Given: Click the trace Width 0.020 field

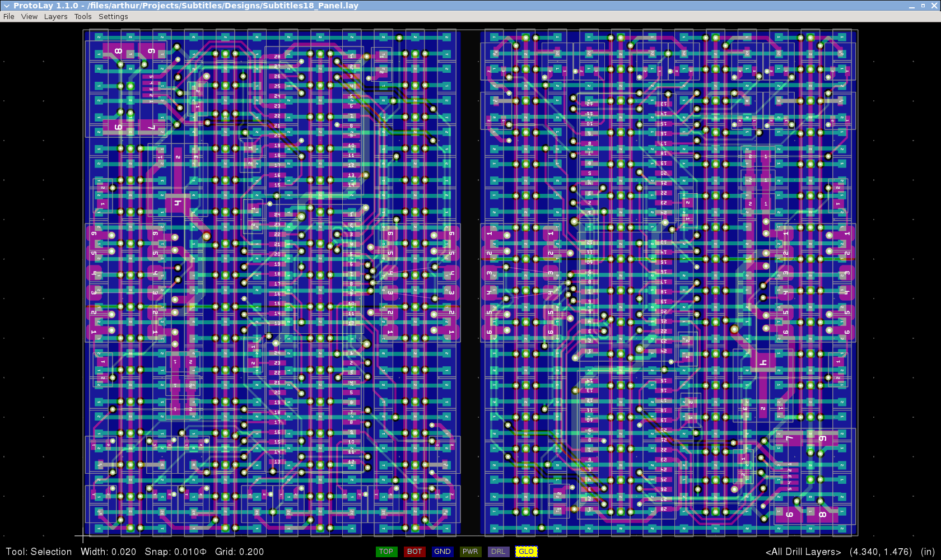Looking at the screenshot, I should pyautogui.click(x=108, y=552).
